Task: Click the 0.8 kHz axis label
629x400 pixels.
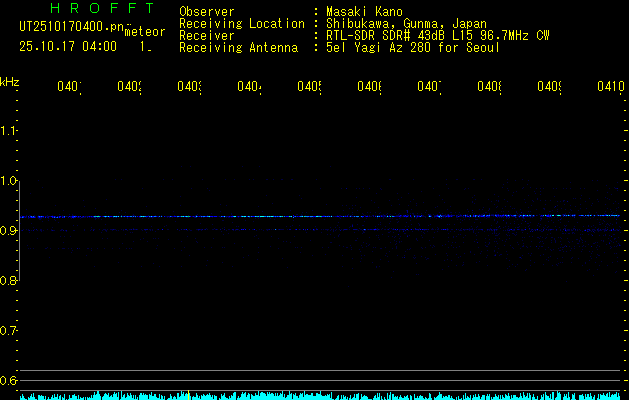Action: tap(8, 281)
